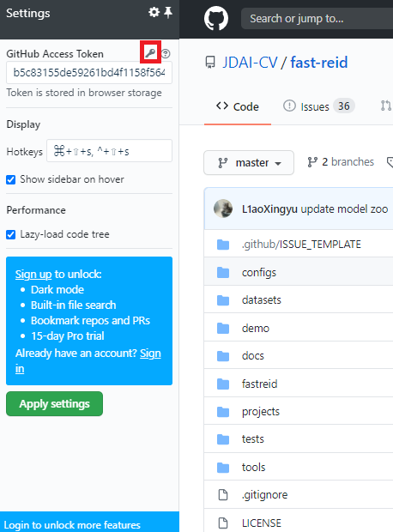Image resolution: width=393 pixels, height=532 pixels.
Task: Open the configs folder name
Action: tap(259, 273)
